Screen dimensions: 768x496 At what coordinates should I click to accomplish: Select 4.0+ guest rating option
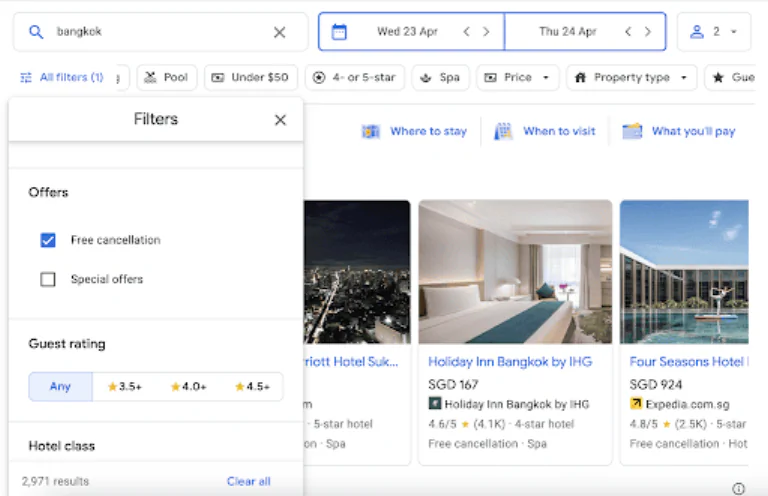pos(188,387)
